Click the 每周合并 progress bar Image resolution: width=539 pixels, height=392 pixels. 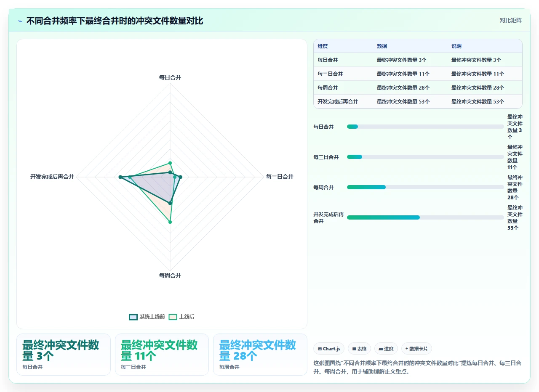tap(425, 187)
